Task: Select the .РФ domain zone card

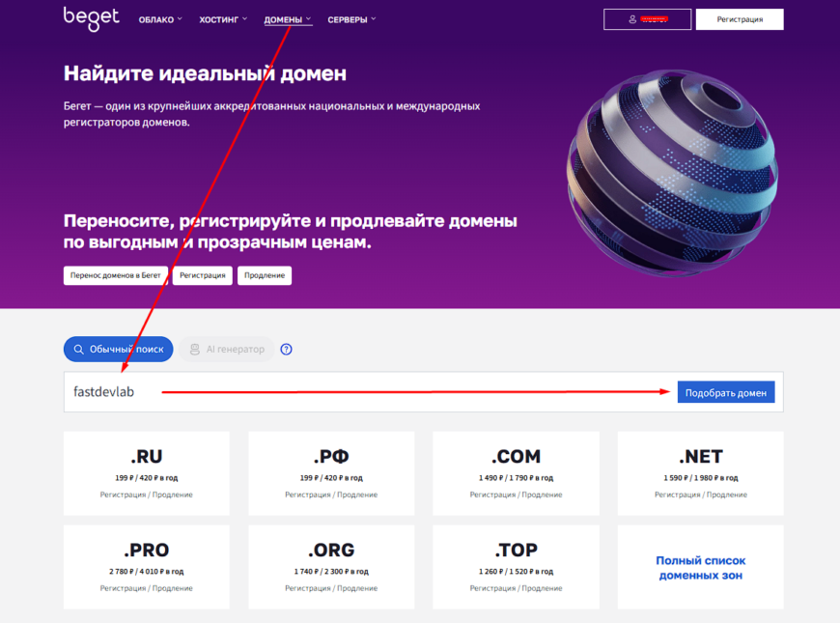Action: [331, 473]
